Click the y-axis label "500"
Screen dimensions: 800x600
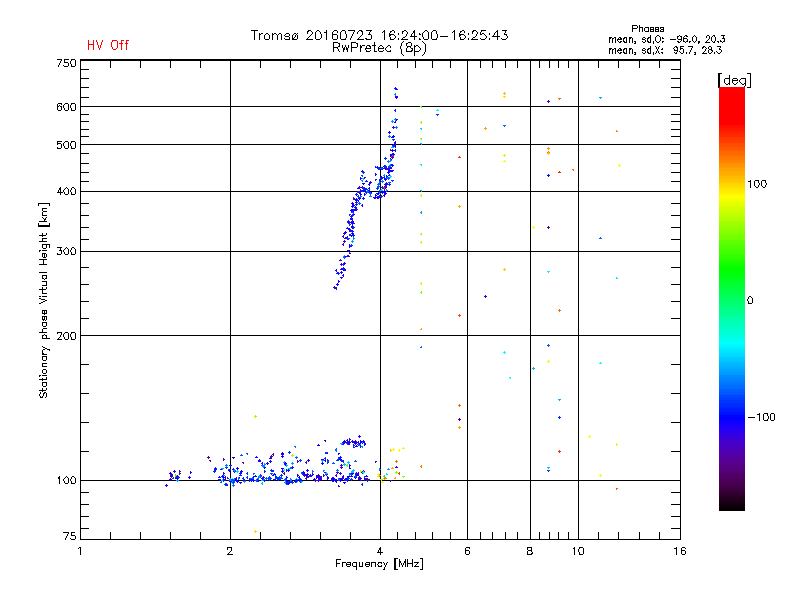coord(66,145)
